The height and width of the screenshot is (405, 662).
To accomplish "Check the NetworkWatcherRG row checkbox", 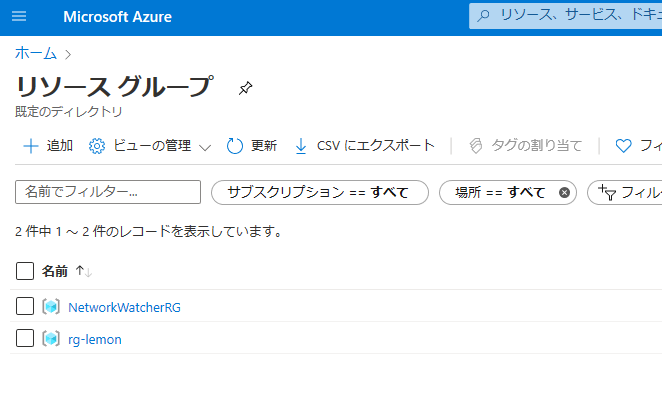I will pyautogui.click(x=25, y=306).
